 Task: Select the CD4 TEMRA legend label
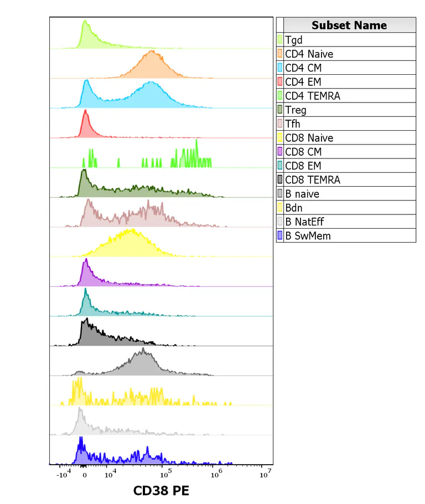click(313, 96)
